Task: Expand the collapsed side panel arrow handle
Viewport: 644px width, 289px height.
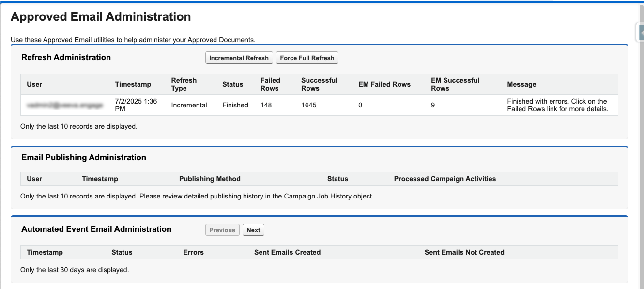Action: pyautogui.click(x=640, y=32)
